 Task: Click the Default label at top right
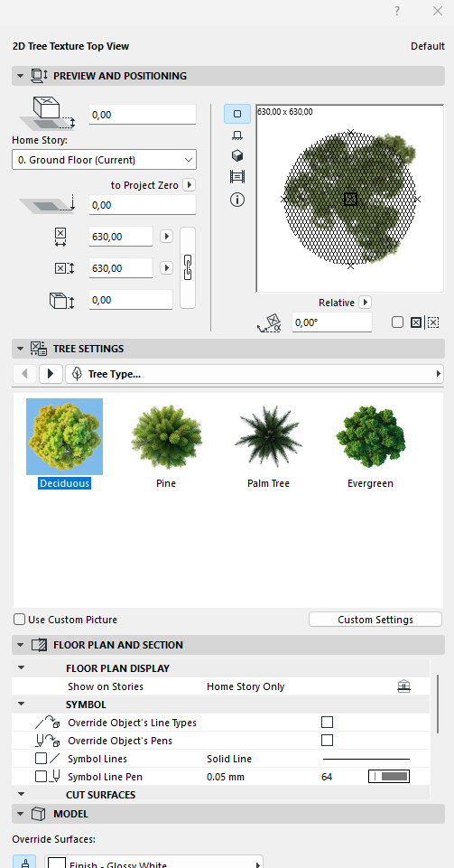[x=428, y=46]
